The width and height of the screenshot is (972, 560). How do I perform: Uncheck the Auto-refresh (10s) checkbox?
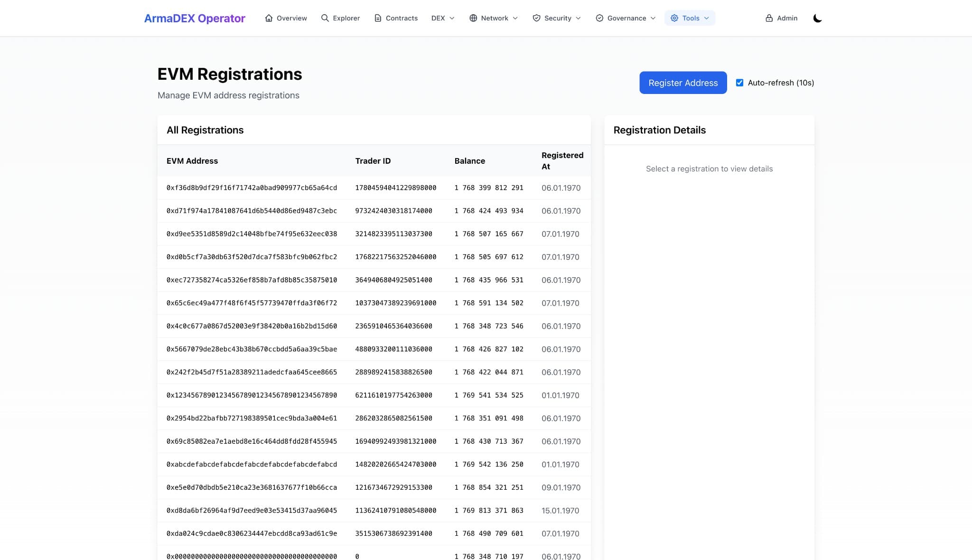pyautogui.click(x=739, y=83)
